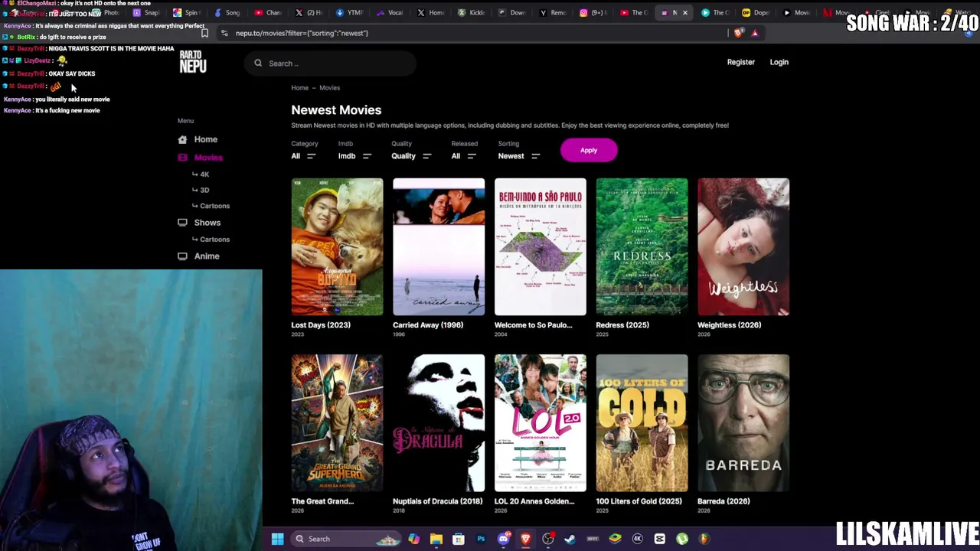Click the 'Welcome to So Paulo...' title text
980x551 pixels.
(x=533, y=325)
